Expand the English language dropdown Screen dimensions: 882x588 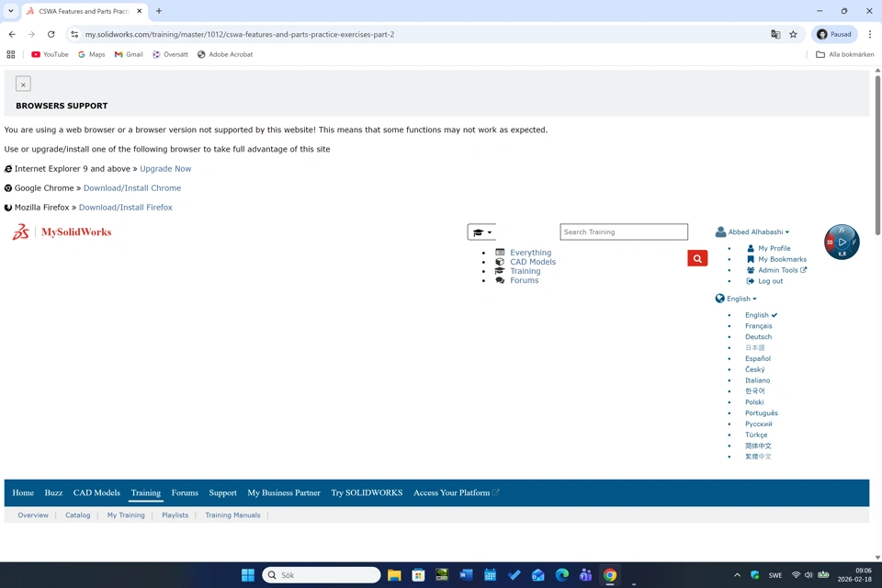pos(736,299)
